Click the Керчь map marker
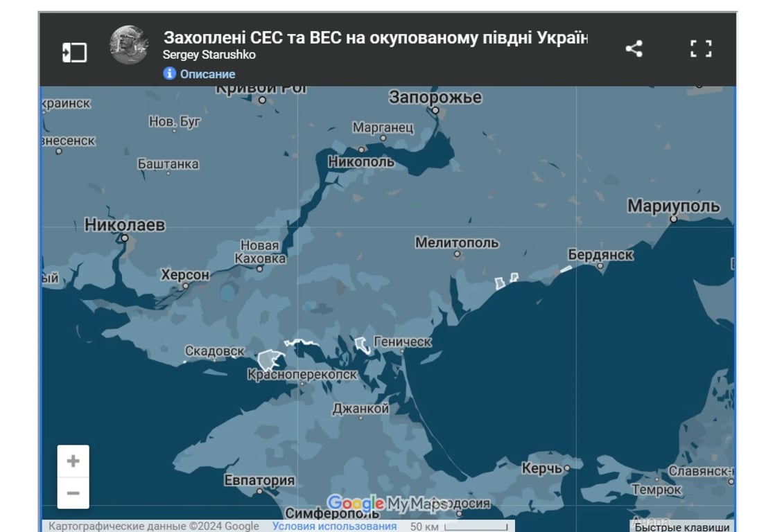Viewport: 766px width, 532px height. [567, 467]
